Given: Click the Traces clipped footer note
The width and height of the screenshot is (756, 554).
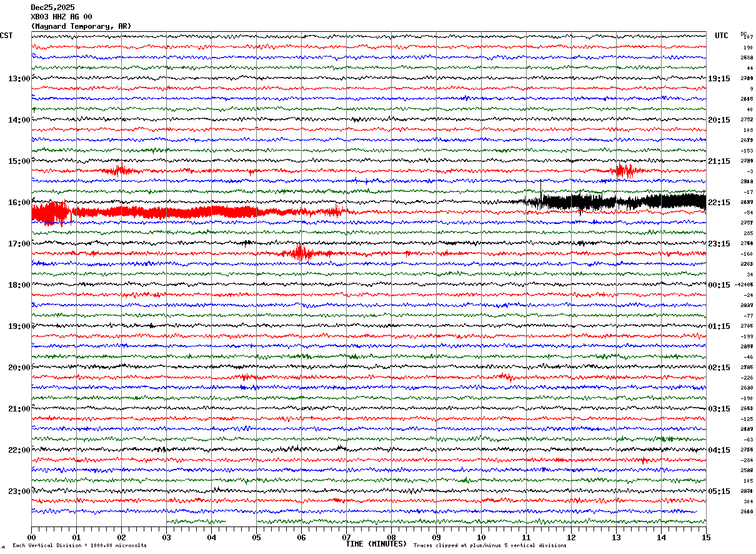Looking at the screenshot, I should [490, 546].
